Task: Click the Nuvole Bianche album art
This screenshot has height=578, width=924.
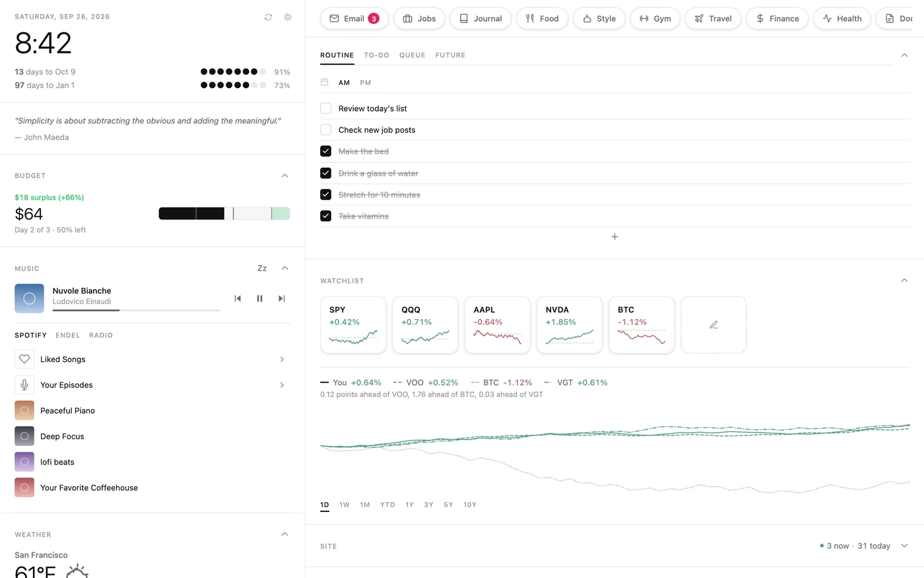Action: pyautogui.click(x=29, y=299)
